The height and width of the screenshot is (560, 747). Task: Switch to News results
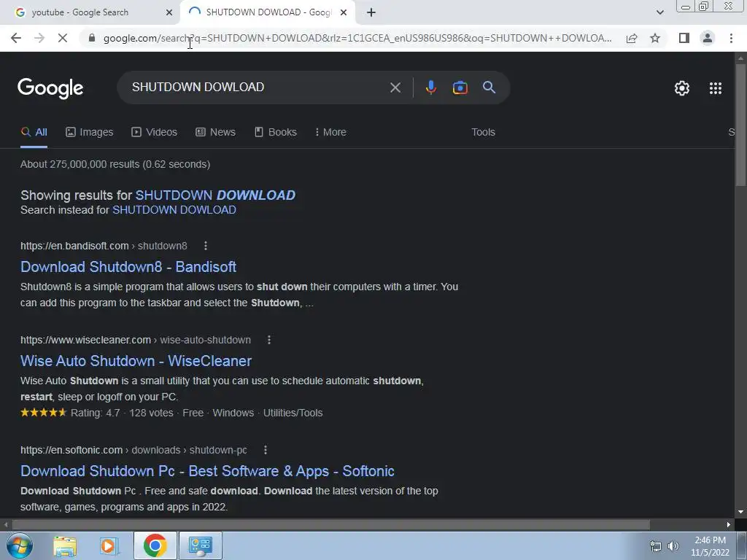pos(215,133)
